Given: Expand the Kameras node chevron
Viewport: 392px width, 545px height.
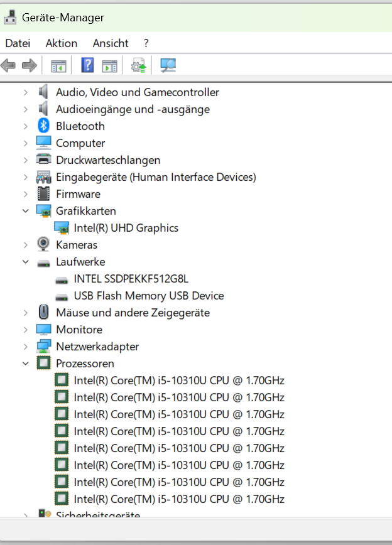Looking at the screenshot, I should (25, 245).
